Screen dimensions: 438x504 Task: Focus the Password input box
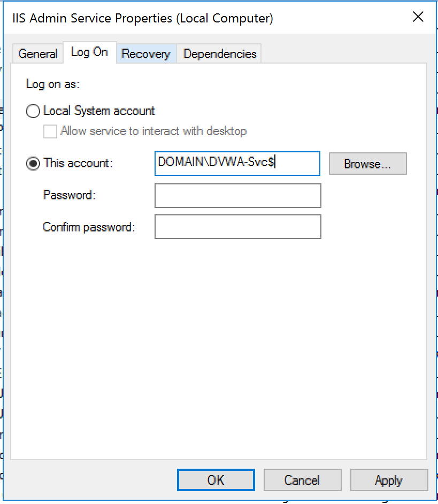[x=237, y=196]
